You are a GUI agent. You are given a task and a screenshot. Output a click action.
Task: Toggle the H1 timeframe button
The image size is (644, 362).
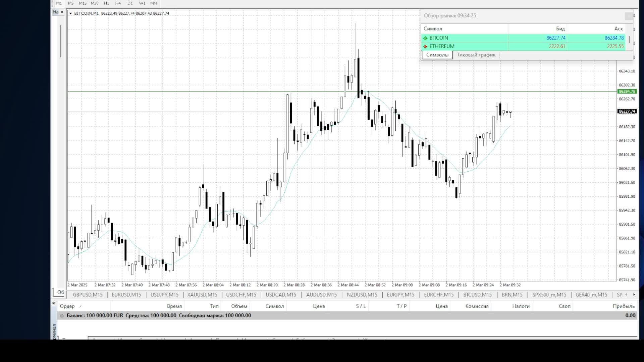click(x=106, y=3)
